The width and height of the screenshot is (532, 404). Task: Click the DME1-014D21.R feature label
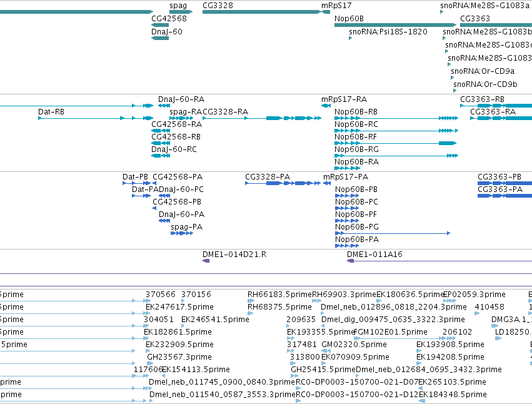click(234, 255)
